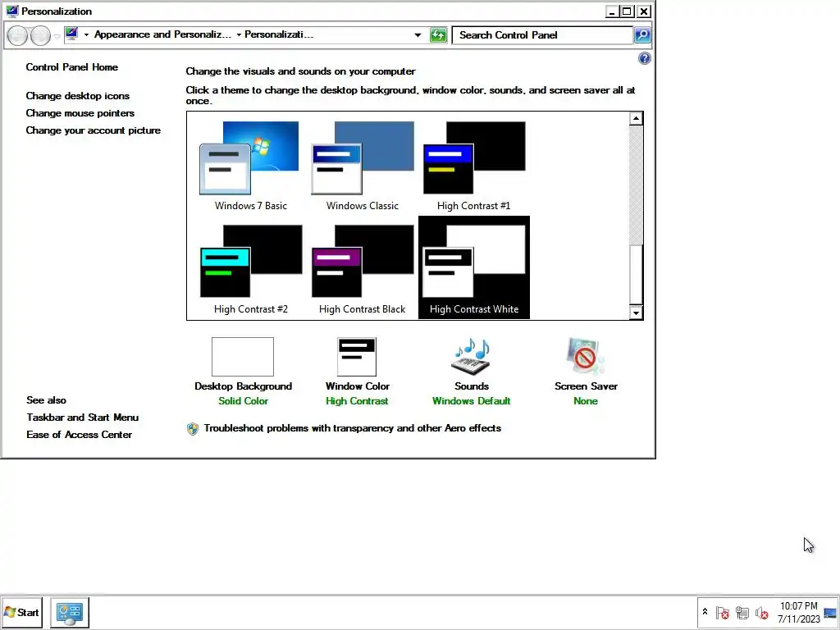Open the Sounds icon with music notes
The height and width of the screenshot is (630, 840).
click(471, 357)
